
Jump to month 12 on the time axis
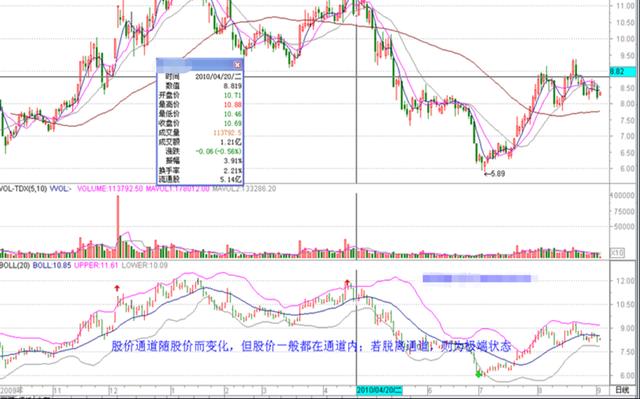click(112, 390)
